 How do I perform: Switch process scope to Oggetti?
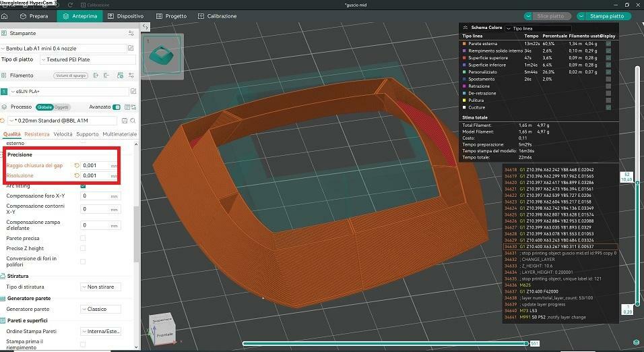coord(61,107)
